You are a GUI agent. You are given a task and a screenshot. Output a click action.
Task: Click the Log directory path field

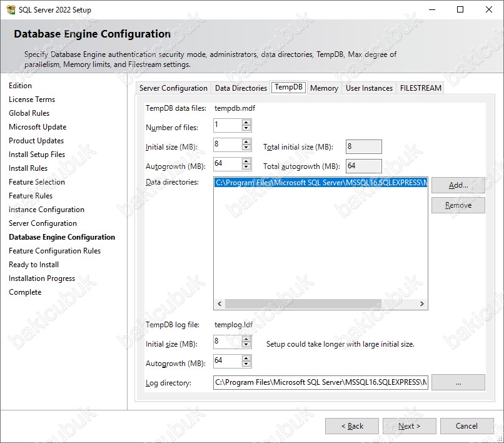pyautogui.click(x=320, y=382)
